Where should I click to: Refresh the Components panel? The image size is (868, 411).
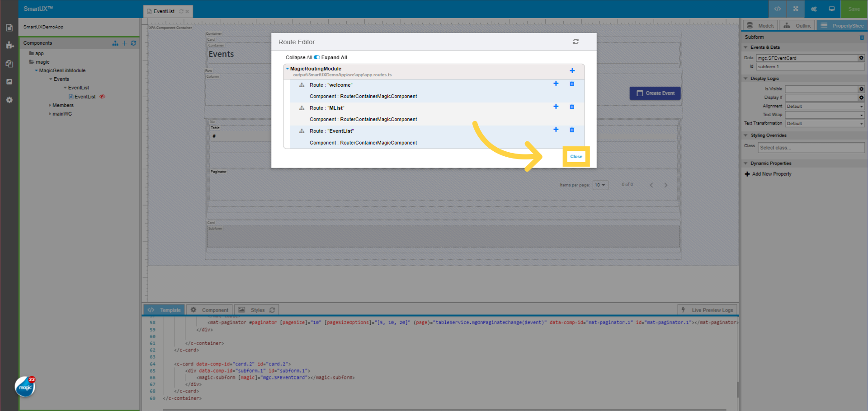pyautogui.click(x=133, y=43)
